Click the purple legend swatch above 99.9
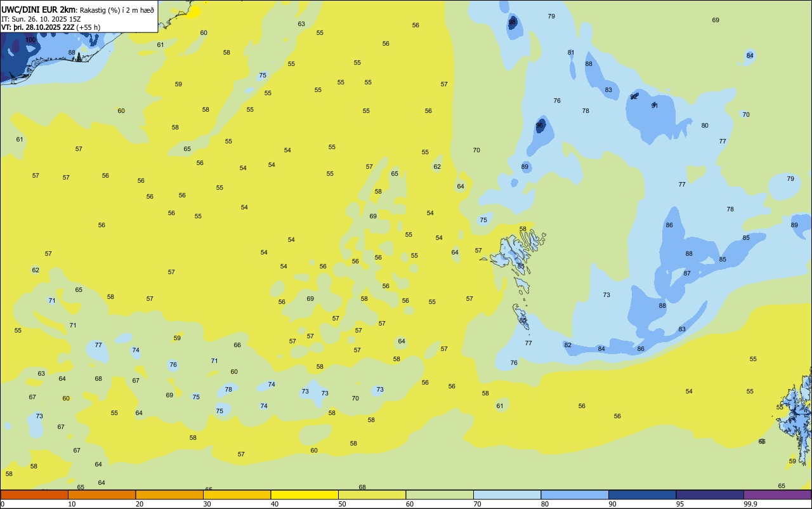 coord(777,494)
